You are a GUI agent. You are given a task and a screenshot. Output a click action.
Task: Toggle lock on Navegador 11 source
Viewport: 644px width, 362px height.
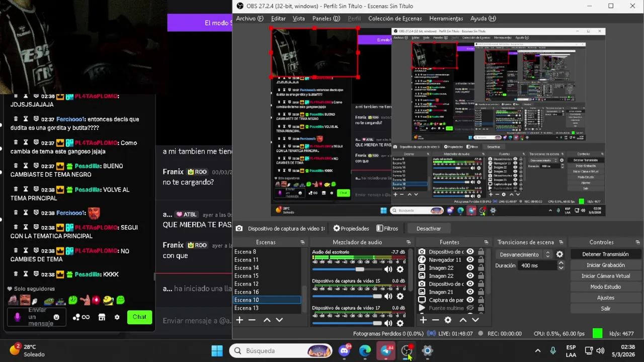click(481, 260)
